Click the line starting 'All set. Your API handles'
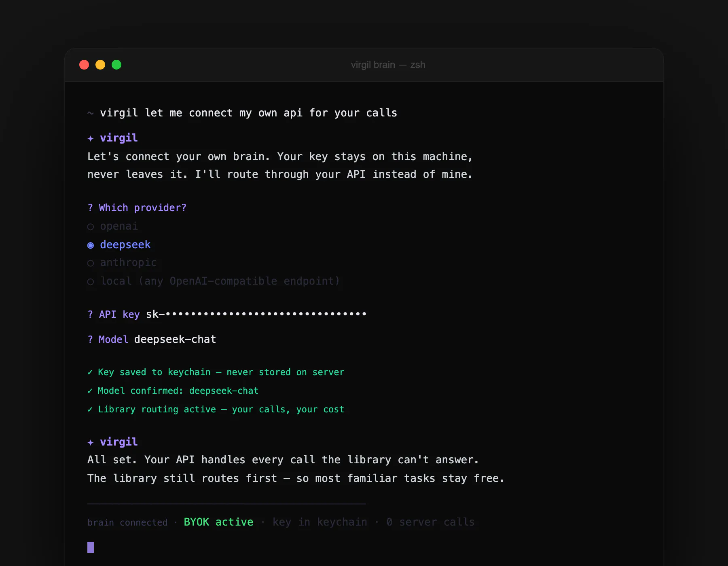 coord(283,460)
